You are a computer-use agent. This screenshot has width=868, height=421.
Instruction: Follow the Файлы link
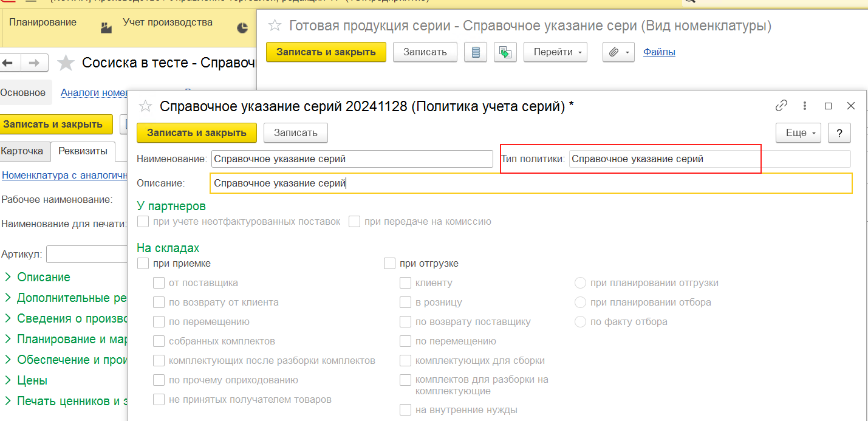coord(659,52)
